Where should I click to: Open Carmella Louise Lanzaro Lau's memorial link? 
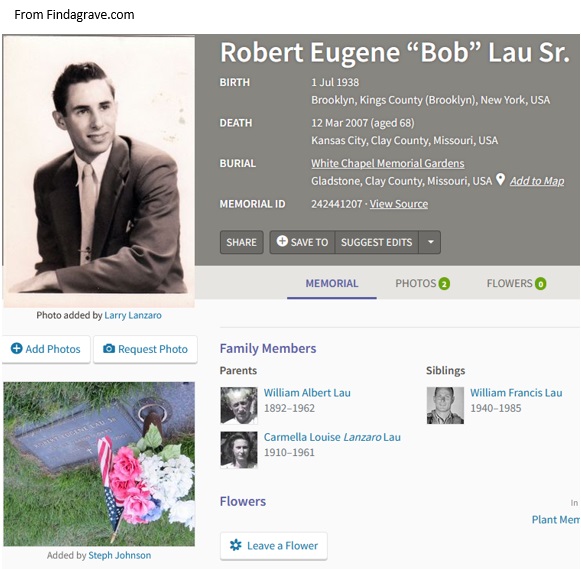click(332, 437)
